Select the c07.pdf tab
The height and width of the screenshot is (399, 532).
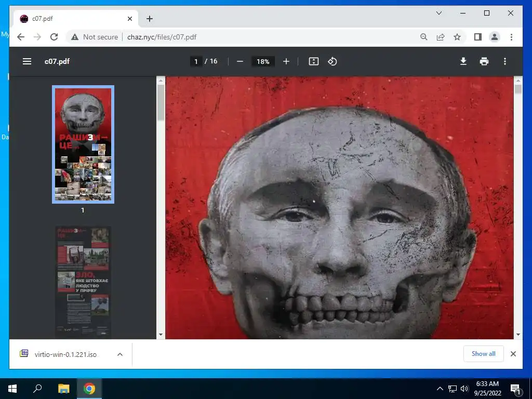tap(76, 19)
